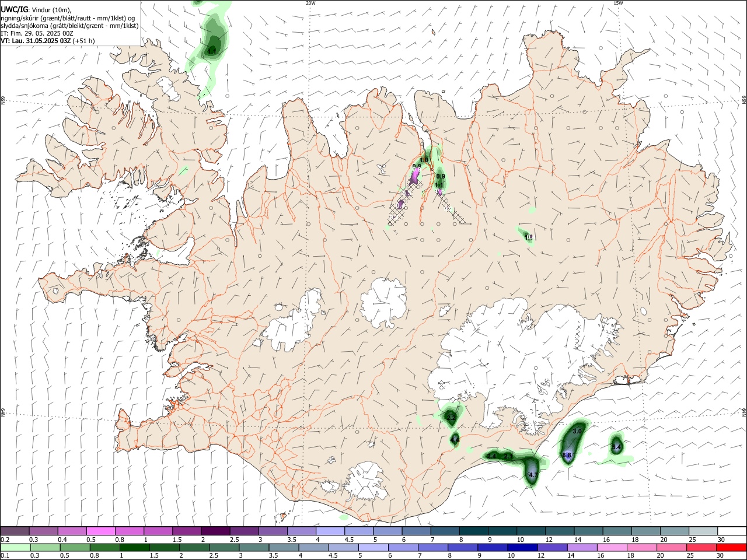Click the 8.8 precipitation value
Image resolution: width=747 pixels, height=560 pixels.
(566, 455)
